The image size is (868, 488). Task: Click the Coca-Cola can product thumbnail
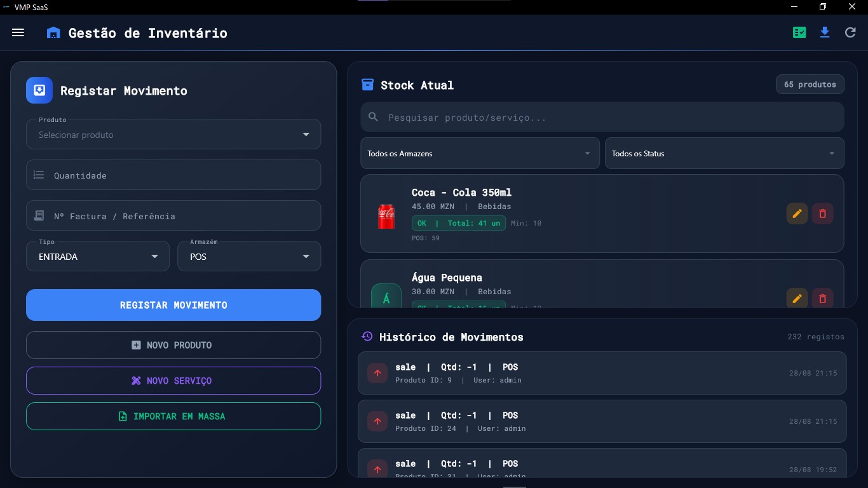(x=386, y=216)
